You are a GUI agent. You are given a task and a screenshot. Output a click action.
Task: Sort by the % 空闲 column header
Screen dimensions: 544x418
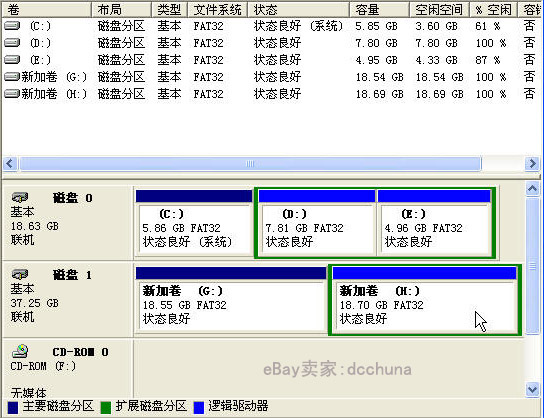click(x=493, y=9)
